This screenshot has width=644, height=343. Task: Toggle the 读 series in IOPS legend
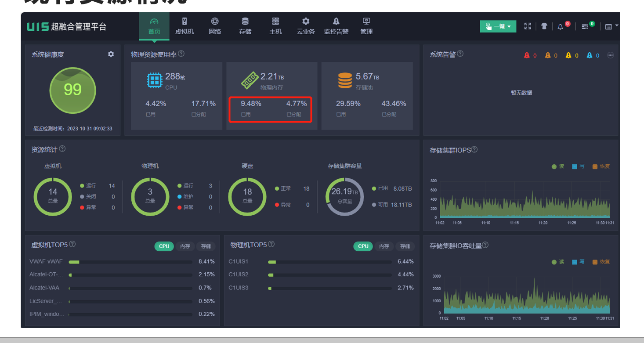pos(558,166)
